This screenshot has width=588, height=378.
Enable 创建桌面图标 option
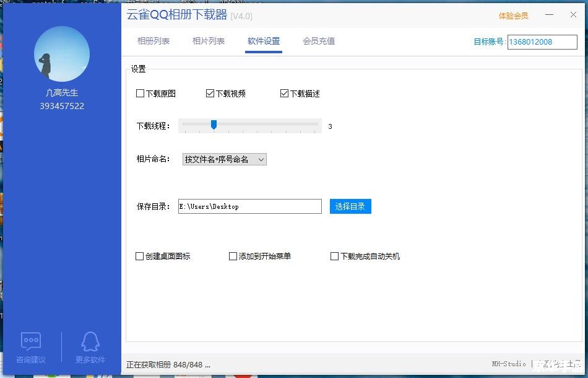coord(140,256)
